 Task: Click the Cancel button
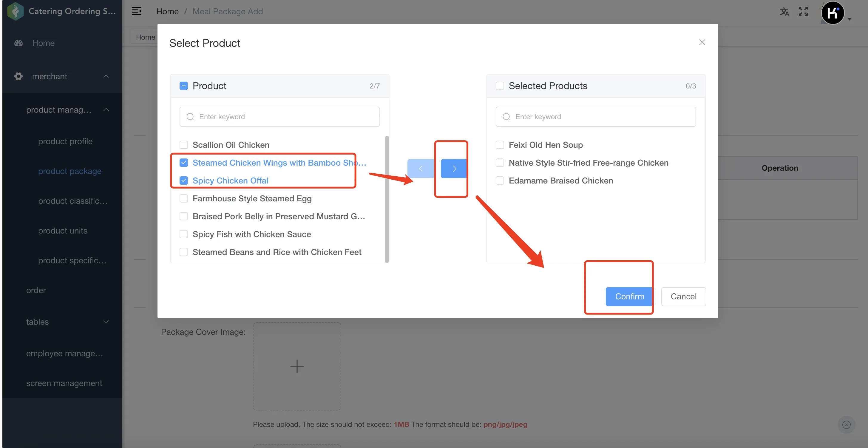683,297
